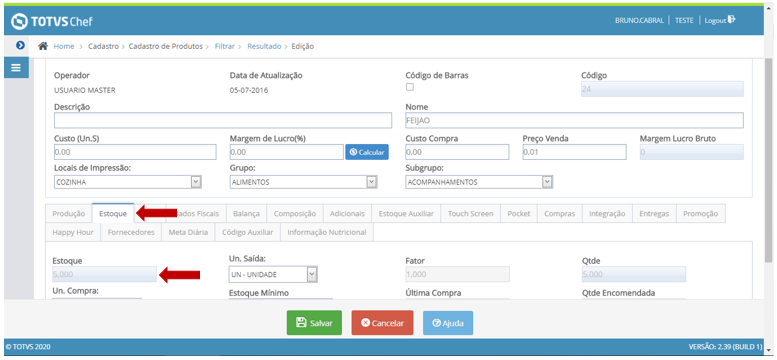777x360 pixels.
Task: Switch to the Fornecedores tab
Action: click(x=131, y=232)
